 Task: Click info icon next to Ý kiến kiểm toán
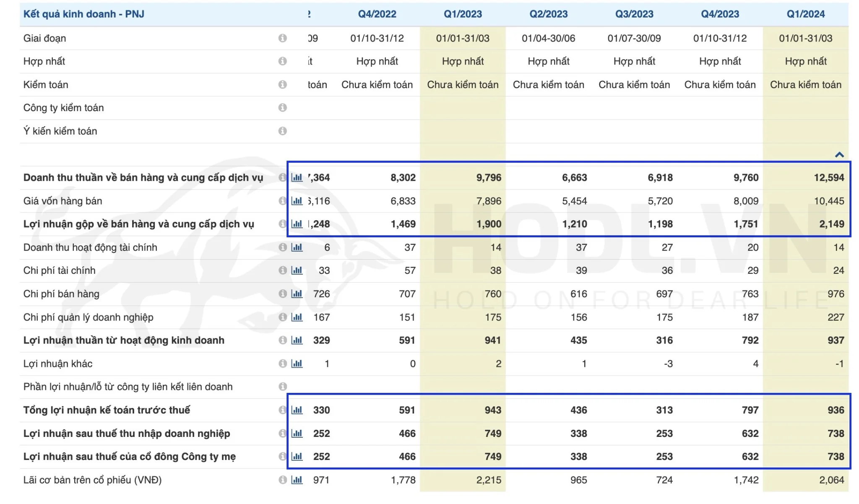coord(283,131)
